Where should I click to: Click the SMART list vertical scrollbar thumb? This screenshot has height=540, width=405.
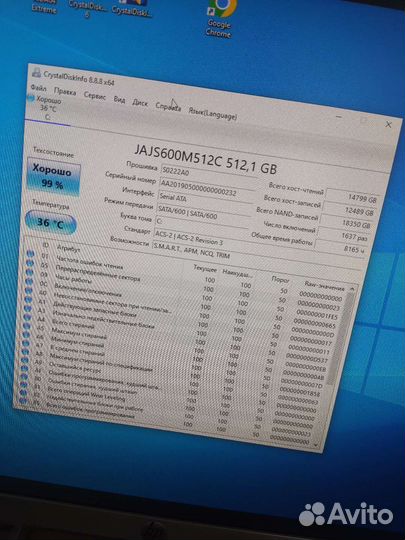pos(341,339)
